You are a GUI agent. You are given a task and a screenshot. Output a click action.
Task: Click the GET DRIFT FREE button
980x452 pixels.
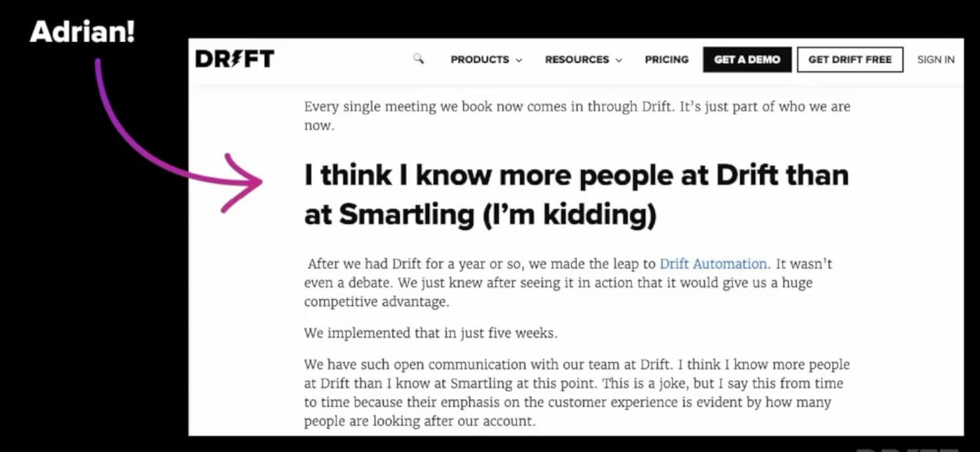[x=850, y=59]
